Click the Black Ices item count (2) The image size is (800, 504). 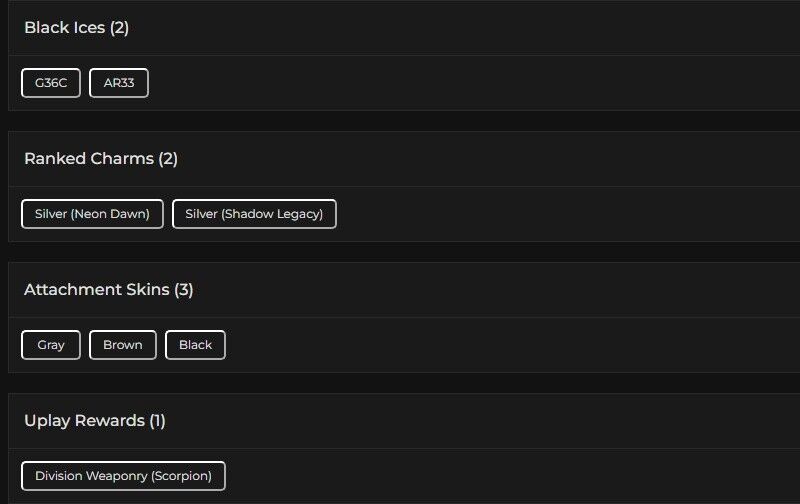[120, 28]
